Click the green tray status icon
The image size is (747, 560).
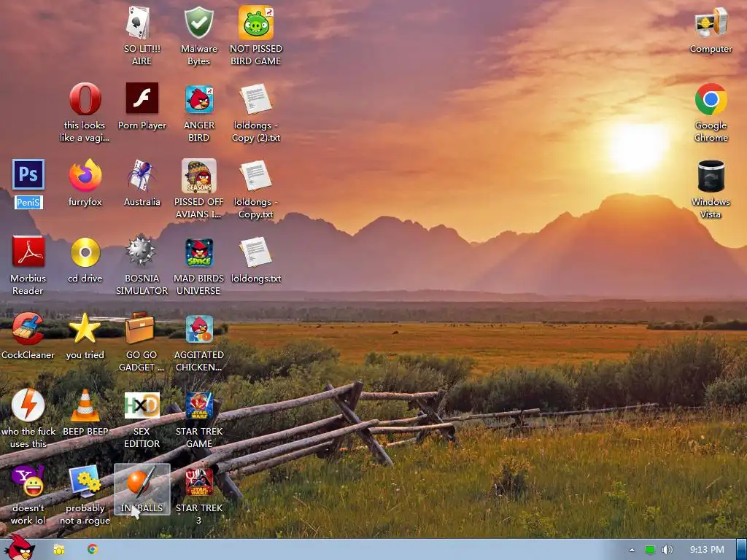pyautogui.click(x=650, y=550)
